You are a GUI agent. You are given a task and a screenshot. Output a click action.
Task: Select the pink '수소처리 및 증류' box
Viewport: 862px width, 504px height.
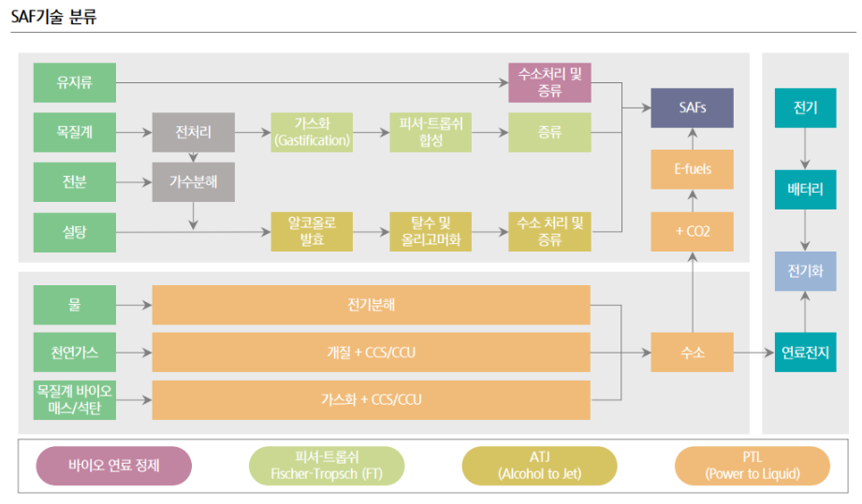click(x=549, y=82)
